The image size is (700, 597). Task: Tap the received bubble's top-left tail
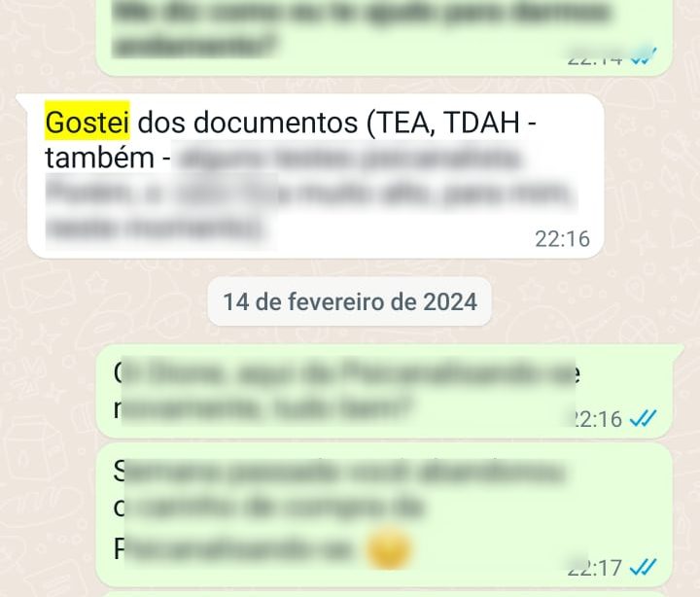[22, 101]
